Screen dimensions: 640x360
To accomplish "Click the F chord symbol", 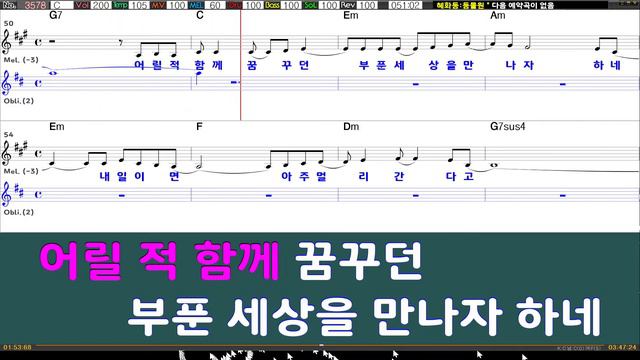I will coord(199,127).
